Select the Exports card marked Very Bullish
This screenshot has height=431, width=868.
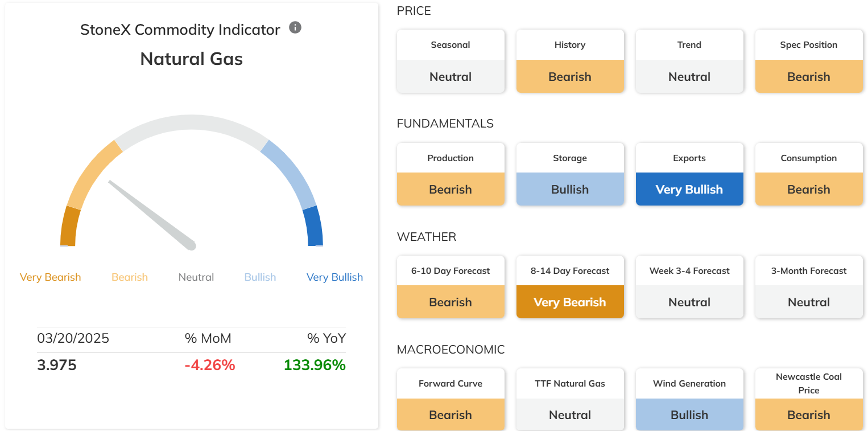(x=689, y=174)
